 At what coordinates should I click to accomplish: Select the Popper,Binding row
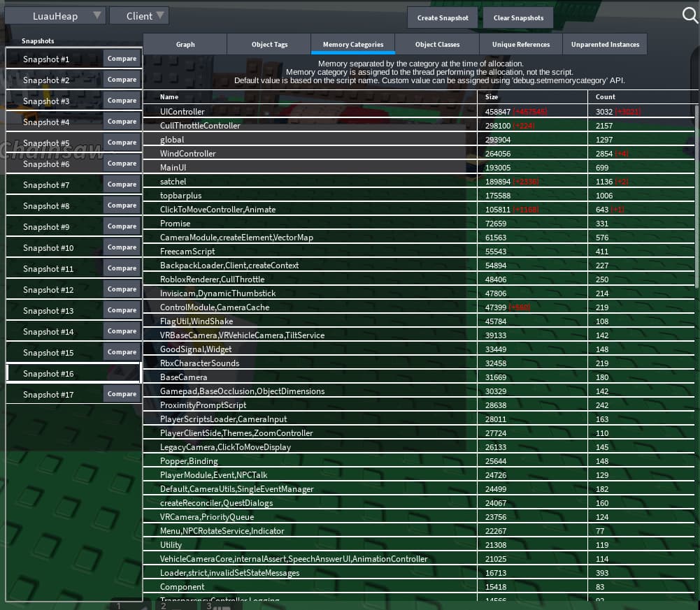(419, 461)
